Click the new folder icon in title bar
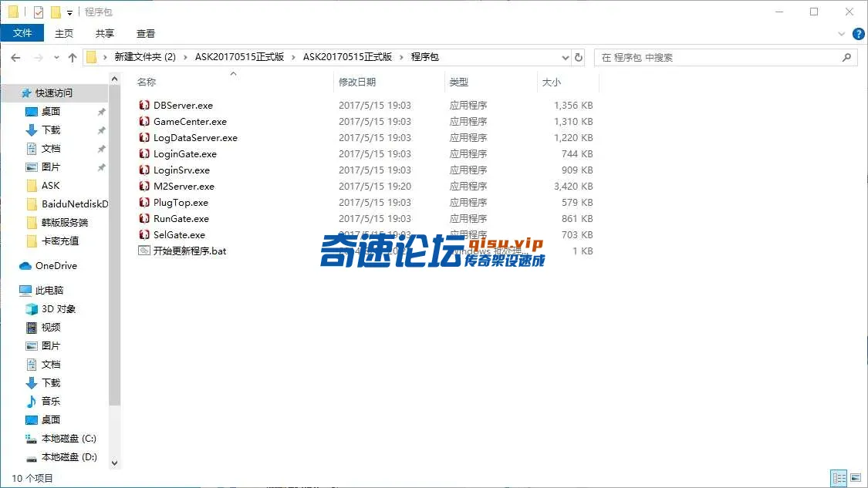Viewport: 868px width, 488px height. coord(56,12)
